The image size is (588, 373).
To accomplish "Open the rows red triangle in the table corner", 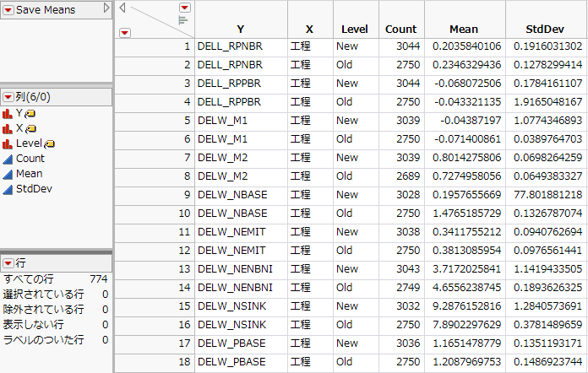I will tap(125, 32).
